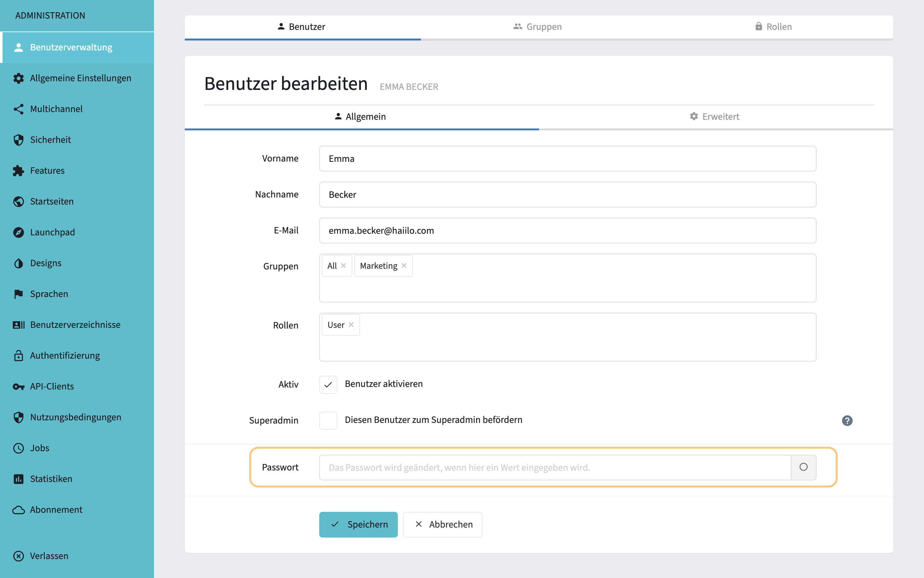Open the API-Clients key icon
Image resolution: width=924 pixels, height=578 pixels.
click(18, 387)
